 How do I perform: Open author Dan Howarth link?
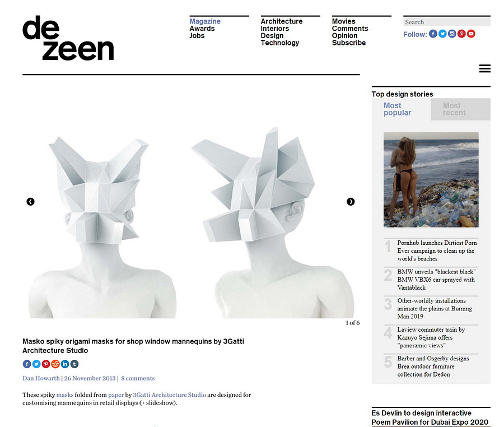coord(41,378)
